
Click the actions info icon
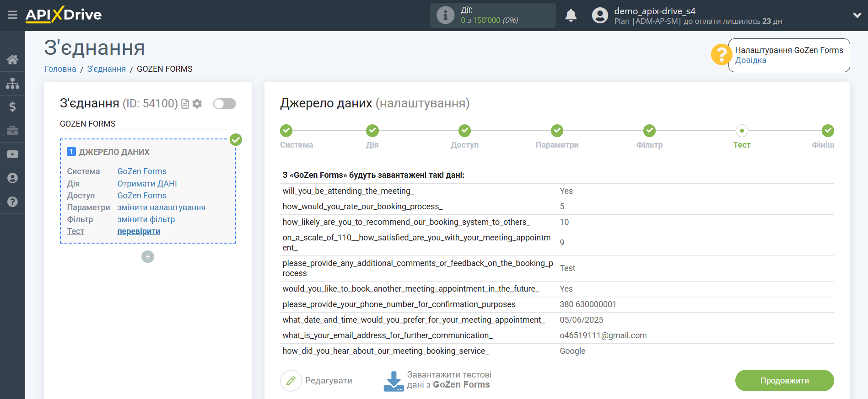445,15
